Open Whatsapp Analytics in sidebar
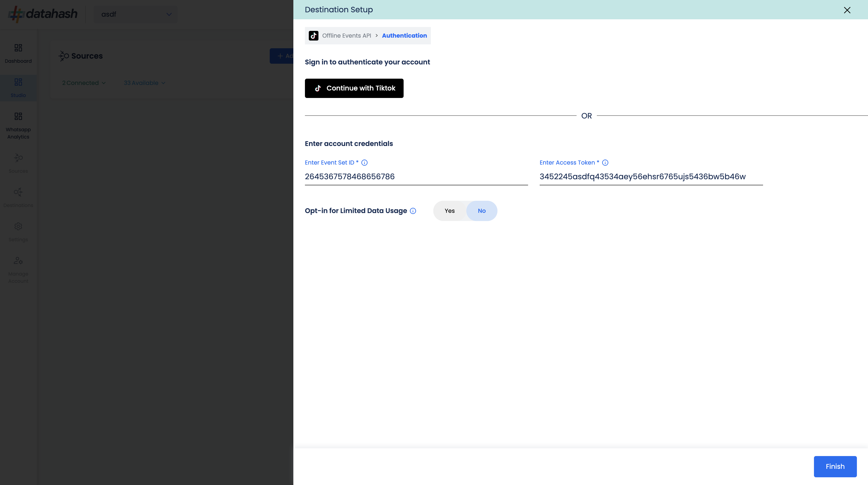868x485 pixels. pyautogui.click(x=18, y=117)
